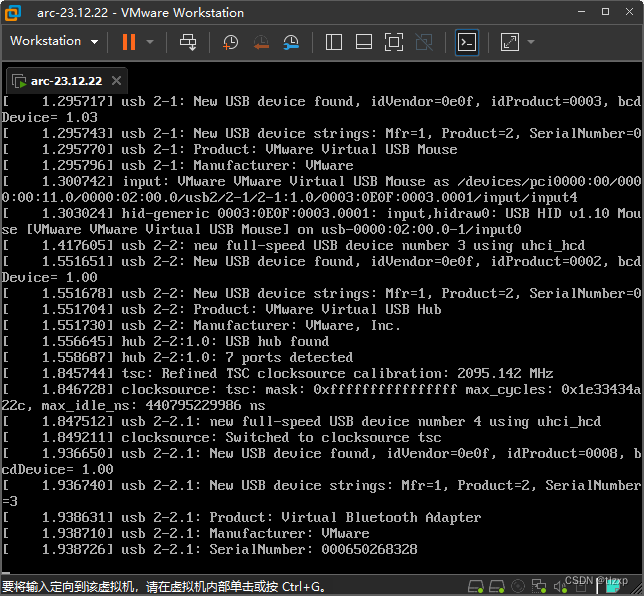This screenshot has width=644, height=596.
Task: Click the second hard disk status icon
Action: click(x=497, y=587)
